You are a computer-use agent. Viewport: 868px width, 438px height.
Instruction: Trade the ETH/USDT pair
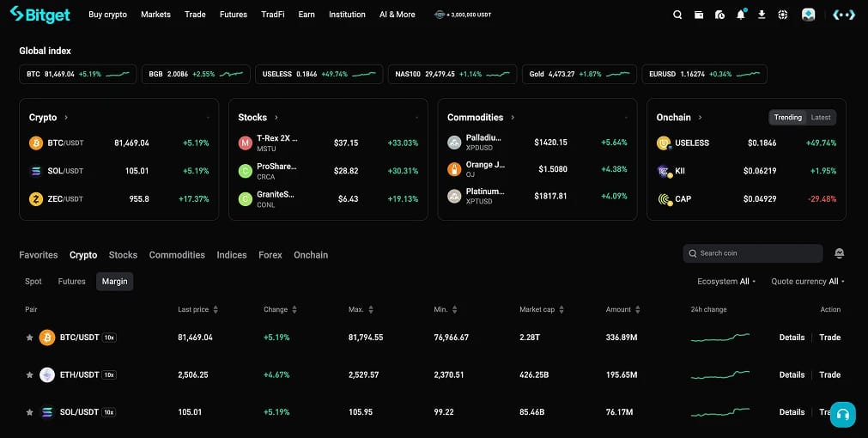click(x=830, y=374)
